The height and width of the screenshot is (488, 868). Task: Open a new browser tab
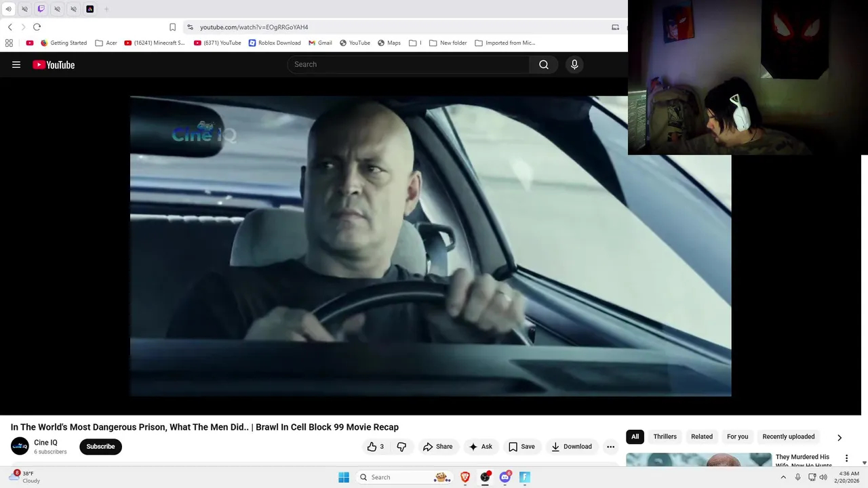(106, 9)
